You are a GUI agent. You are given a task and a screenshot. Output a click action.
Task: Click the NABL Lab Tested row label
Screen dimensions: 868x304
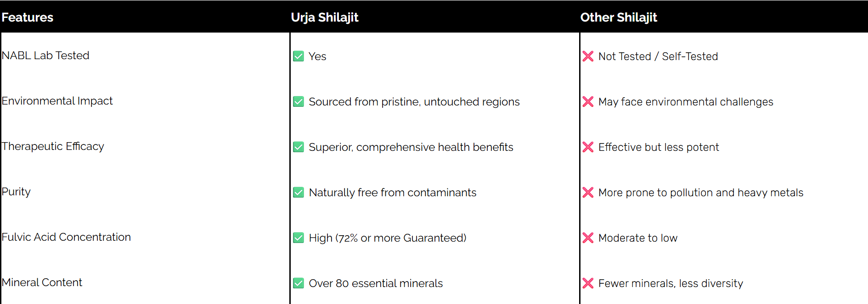coord(45,55)
